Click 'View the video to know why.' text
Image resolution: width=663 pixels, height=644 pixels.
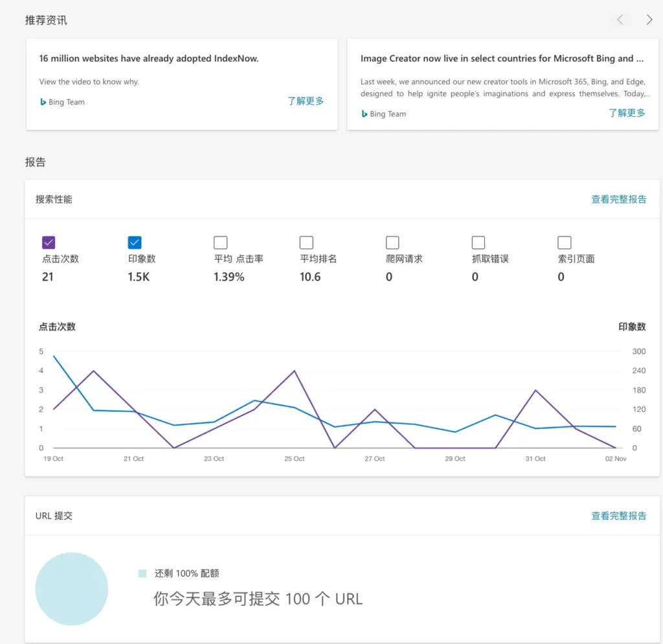[x=89, y=82]
